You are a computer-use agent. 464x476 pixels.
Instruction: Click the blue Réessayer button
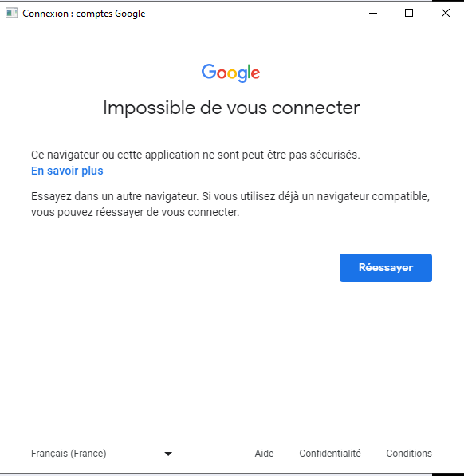(386, 268)
